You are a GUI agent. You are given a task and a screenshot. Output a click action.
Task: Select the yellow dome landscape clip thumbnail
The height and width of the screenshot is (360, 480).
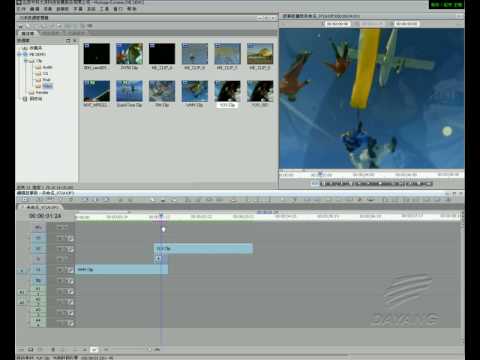[260, 53]
